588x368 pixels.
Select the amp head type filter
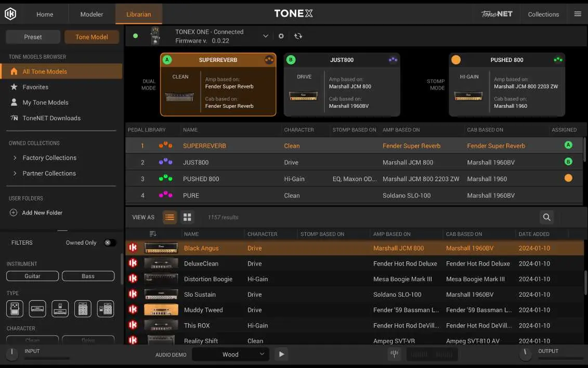pyautogui.click(x=37, y=309)
